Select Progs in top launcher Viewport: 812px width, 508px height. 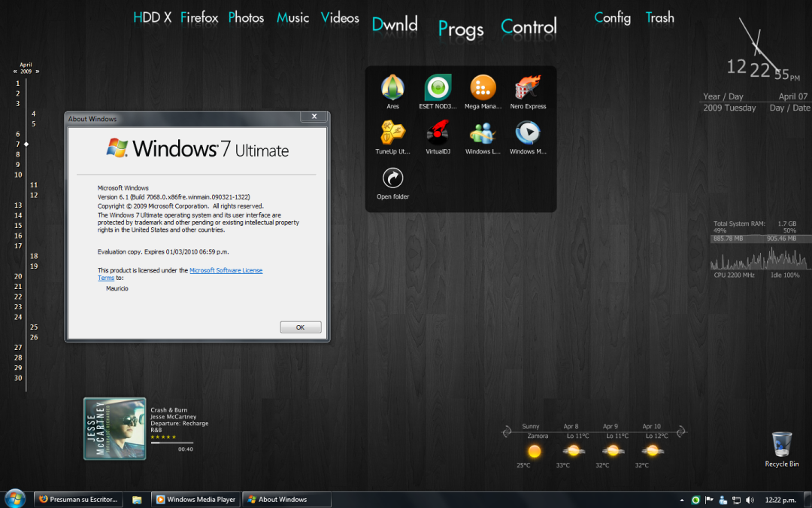[x=461, y=29]
